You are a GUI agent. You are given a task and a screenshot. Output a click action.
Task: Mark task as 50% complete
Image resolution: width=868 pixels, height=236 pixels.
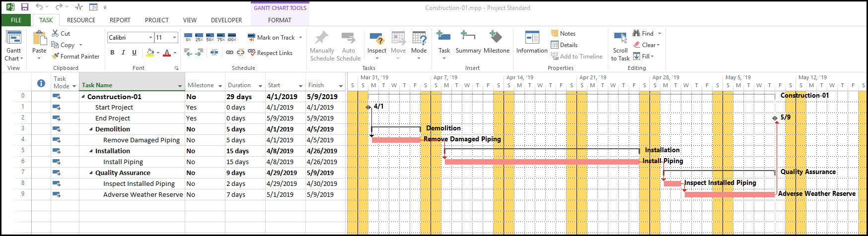(210, 38)
